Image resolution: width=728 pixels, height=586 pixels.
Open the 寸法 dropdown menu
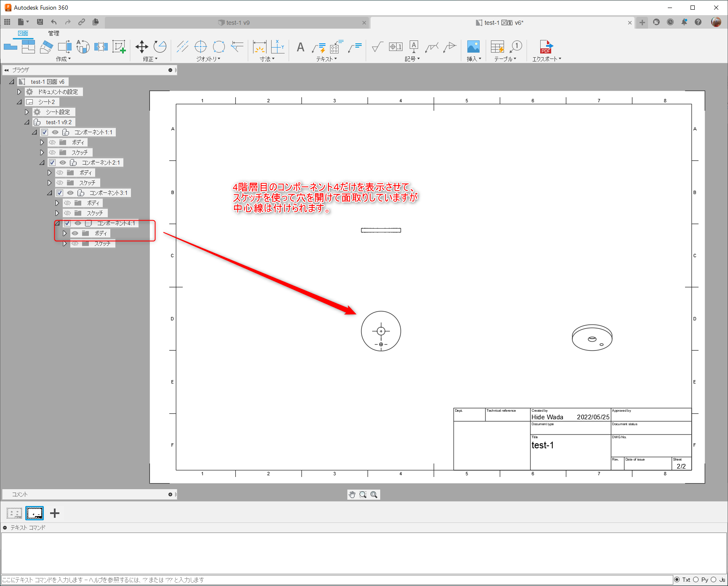coord(267,59)
